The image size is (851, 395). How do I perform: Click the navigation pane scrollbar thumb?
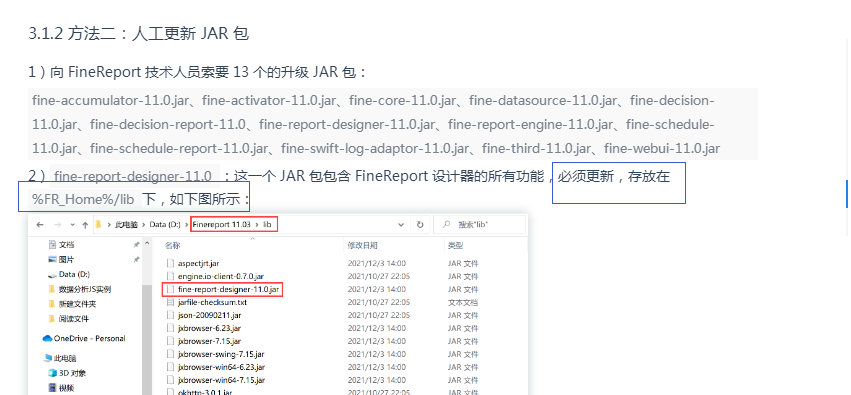coord(147,339)
